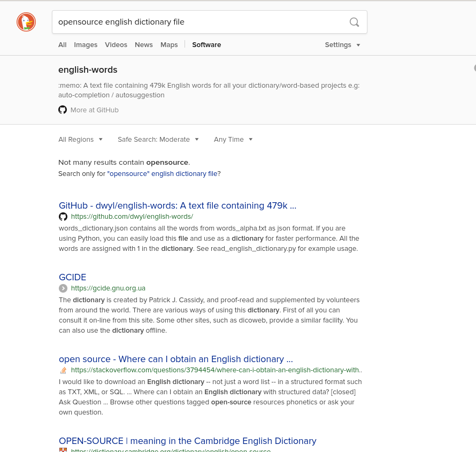The height and width of the screenshot is (452, 476).
Task: Select the Maps tab
Action: tap(169, 45)
